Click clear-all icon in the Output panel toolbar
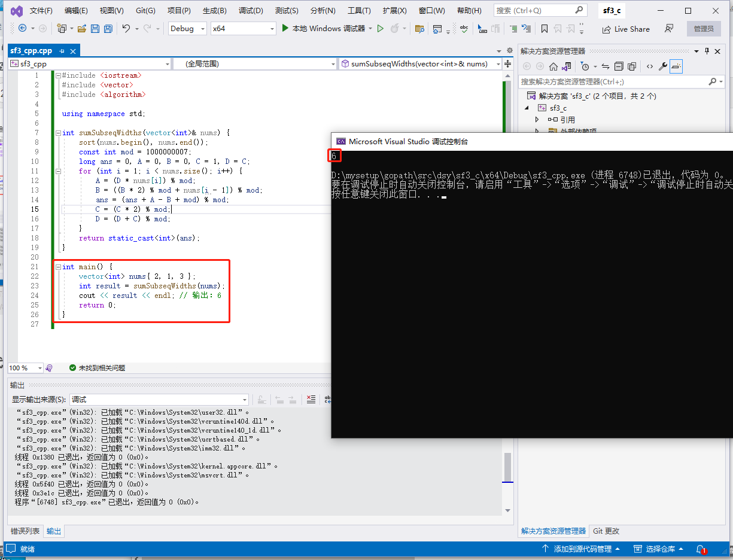Viewport: 733px width, 560px height. (x=311, y=400)
